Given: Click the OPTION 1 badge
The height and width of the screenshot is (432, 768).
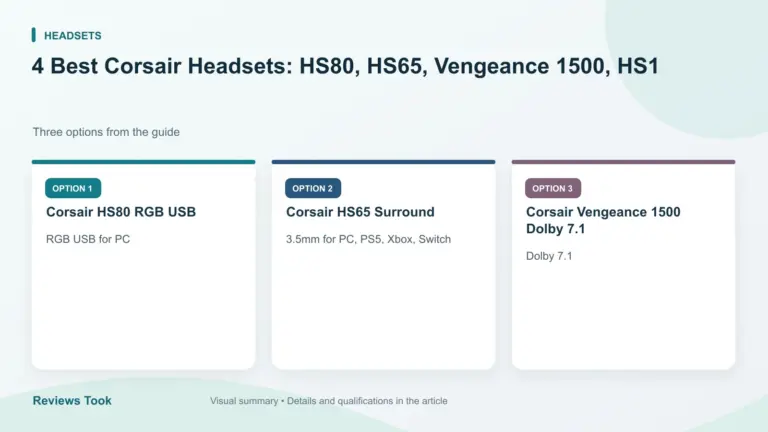Looking at the screenshot, I should [x=73, y=189].
